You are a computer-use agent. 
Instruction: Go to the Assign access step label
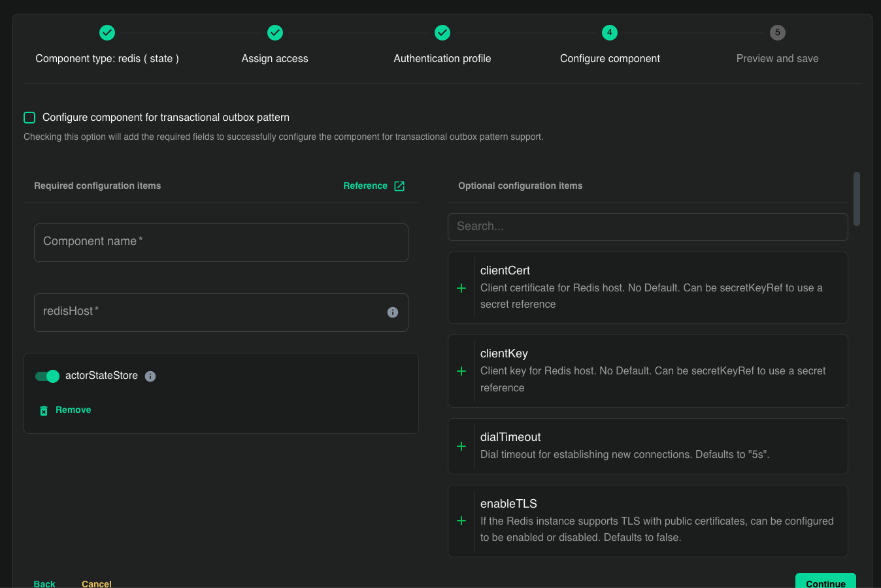coord(275,59)
